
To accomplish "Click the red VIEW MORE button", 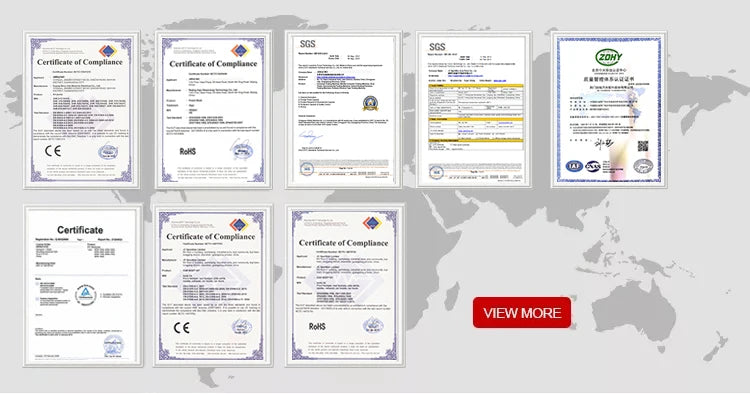I will click(x=522, y=313).
